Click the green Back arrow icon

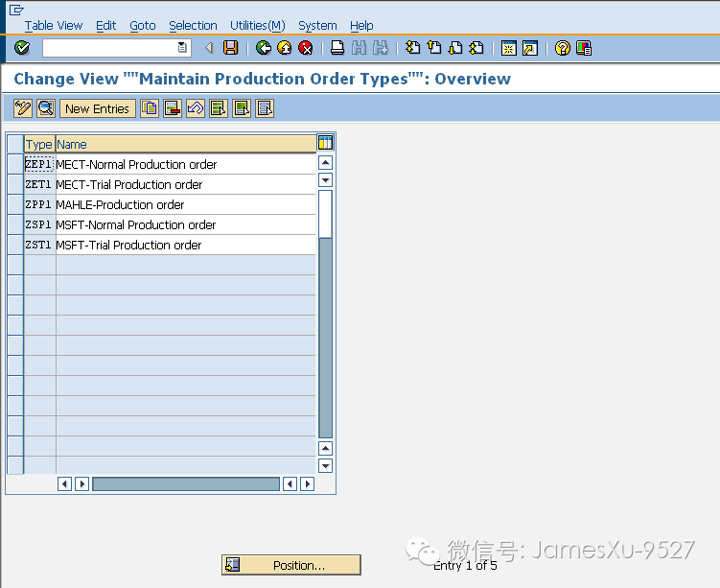click(x=264, y=47)
